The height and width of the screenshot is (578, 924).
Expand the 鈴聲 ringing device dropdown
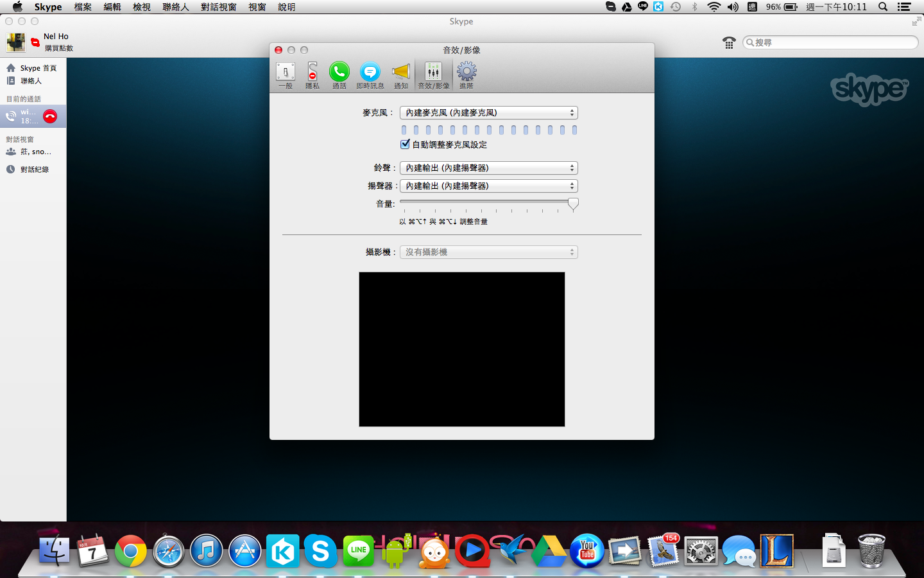[489, 168]
